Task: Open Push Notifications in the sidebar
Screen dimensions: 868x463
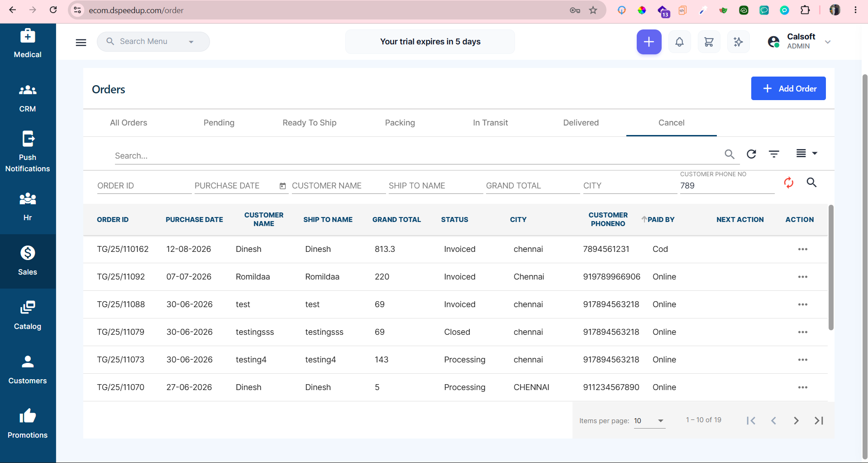Action: 28,152
